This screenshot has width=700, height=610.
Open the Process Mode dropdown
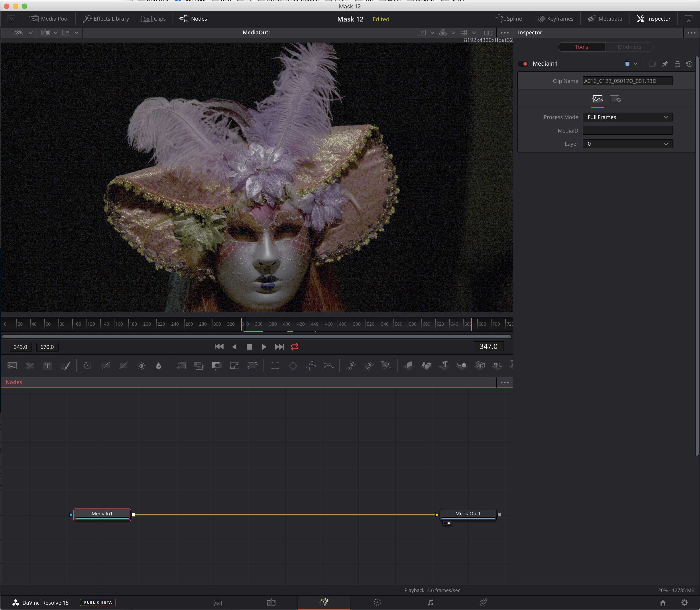pos(627,117)
